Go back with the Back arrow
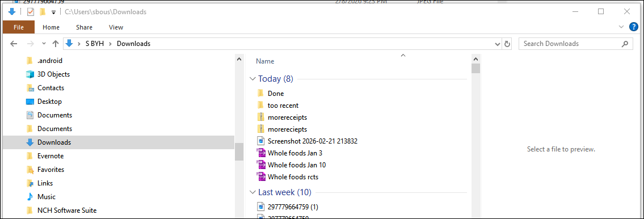This screenshot has height=219, width=644. pyautogui.click(x=14, y=44)
